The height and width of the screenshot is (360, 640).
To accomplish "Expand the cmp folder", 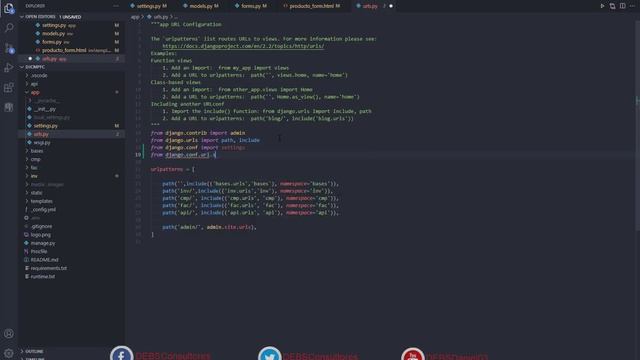I will click(x=27, y=159).
